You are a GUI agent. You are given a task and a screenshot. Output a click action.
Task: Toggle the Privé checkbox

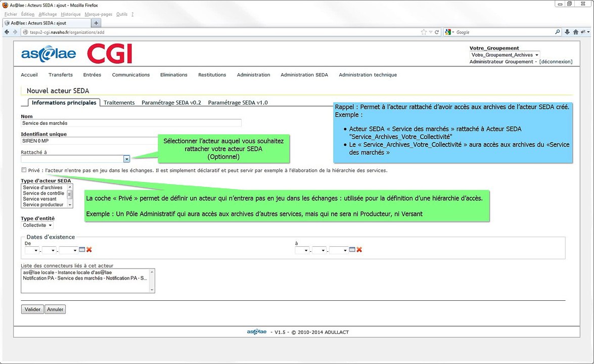click(x=24, y=170)
